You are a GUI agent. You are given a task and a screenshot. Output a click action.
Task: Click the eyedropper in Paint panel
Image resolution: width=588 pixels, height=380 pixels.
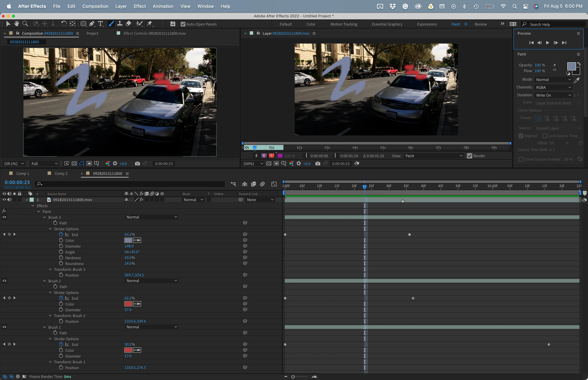(577, 80)
